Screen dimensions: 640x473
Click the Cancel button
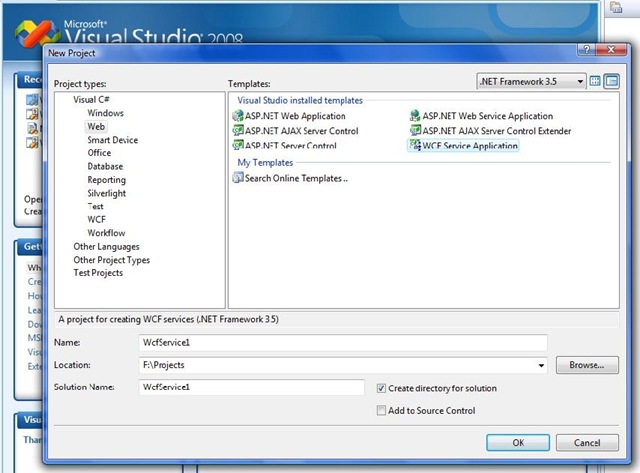[587, 443]
